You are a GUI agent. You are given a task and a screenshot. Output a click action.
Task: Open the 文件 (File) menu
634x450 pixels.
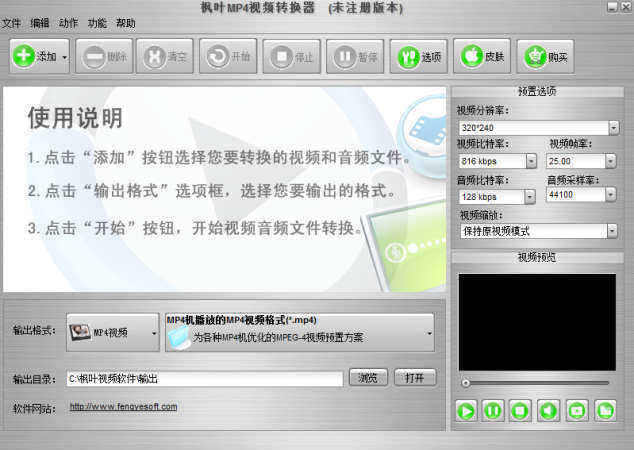[11, 23]
